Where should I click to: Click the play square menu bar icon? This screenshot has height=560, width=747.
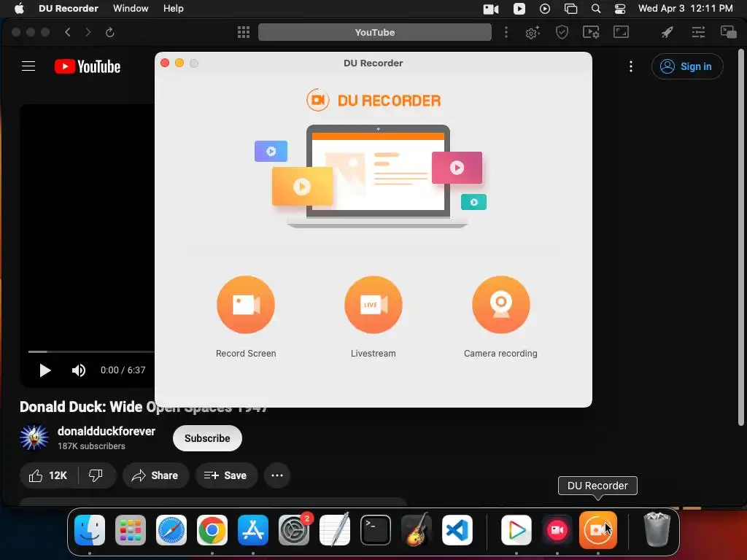pyautogui.click(x=519, y=9)
